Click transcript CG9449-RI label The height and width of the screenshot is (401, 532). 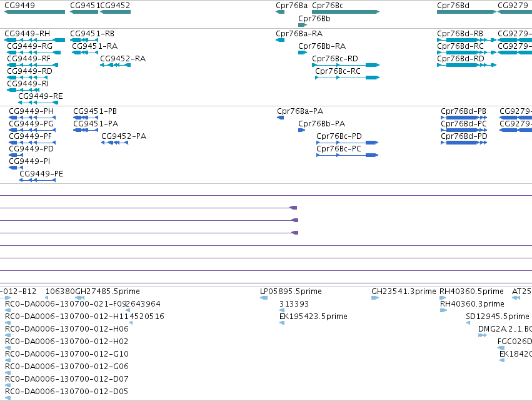tap(28, 84)
